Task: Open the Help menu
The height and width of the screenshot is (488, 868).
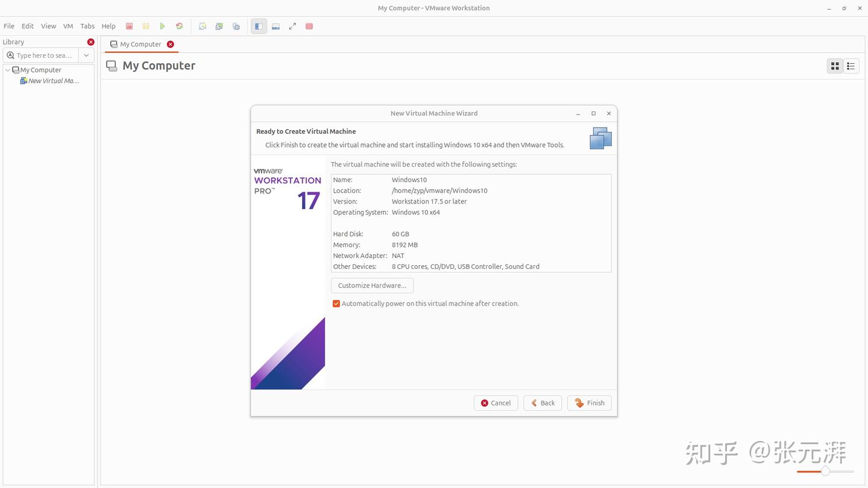Action: [x=108, y=27]
